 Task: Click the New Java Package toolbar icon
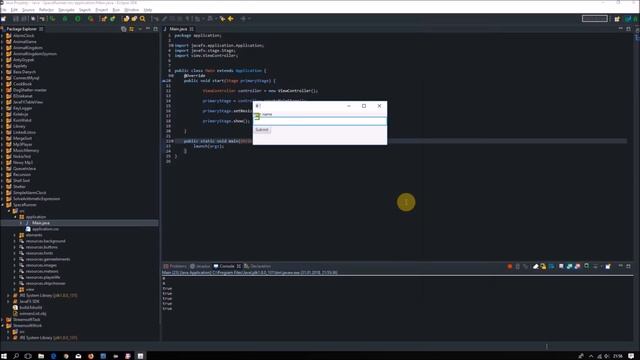point(104,19)
